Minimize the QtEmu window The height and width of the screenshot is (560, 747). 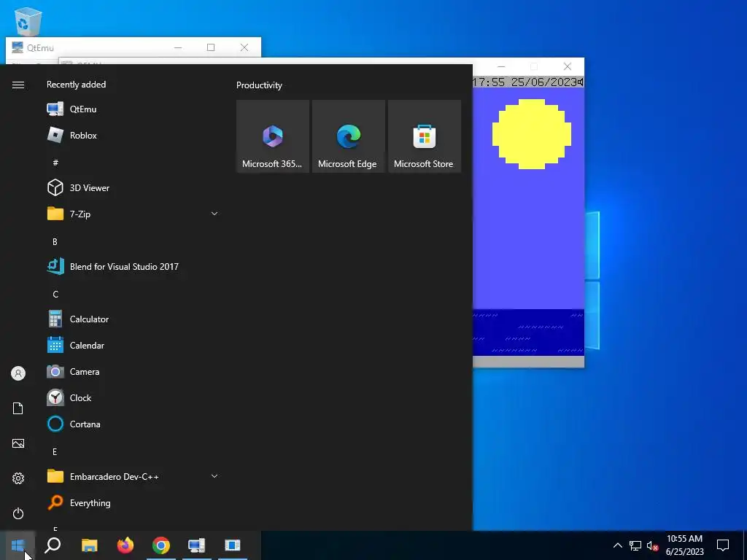click(178, 47)
